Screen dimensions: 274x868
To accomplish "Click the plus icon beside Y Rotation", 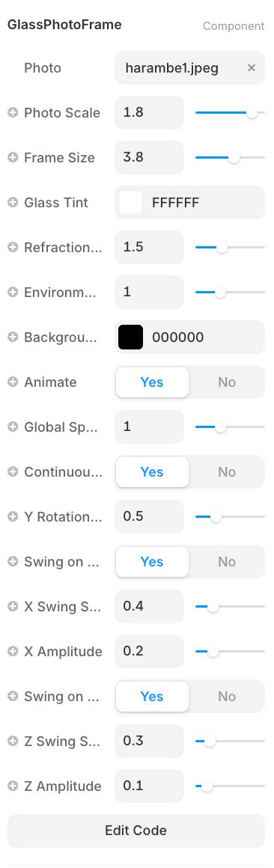I will point(13,516).
